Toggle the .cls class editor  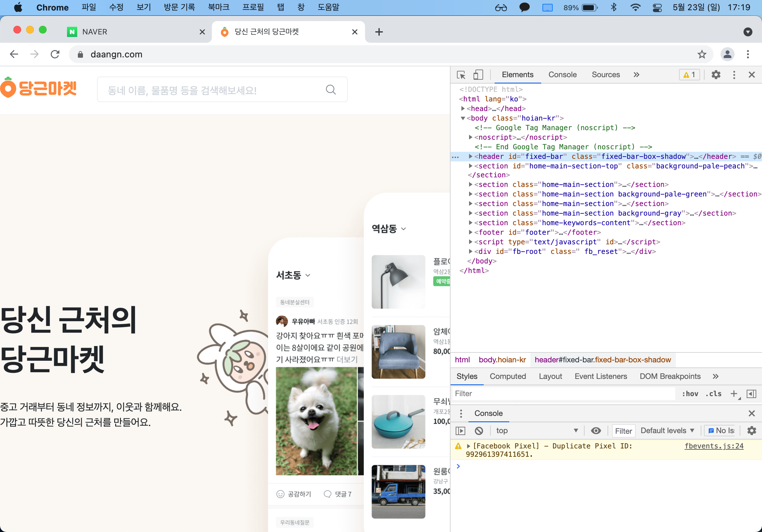713,394
